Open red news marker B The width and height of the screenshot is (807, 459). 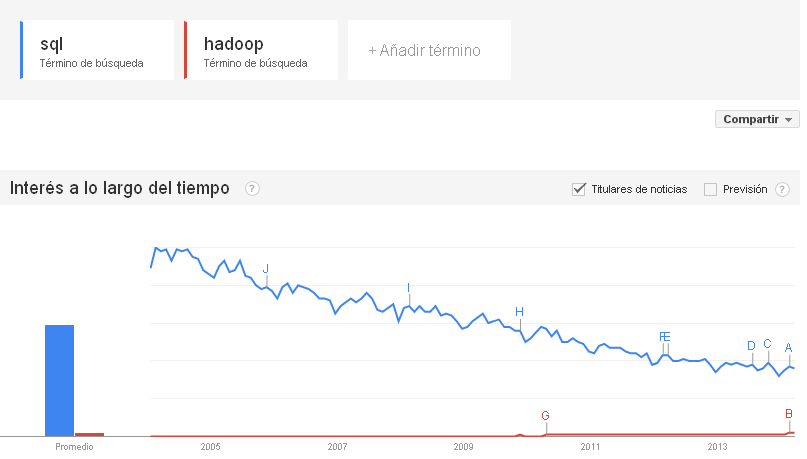pos(789,414)
